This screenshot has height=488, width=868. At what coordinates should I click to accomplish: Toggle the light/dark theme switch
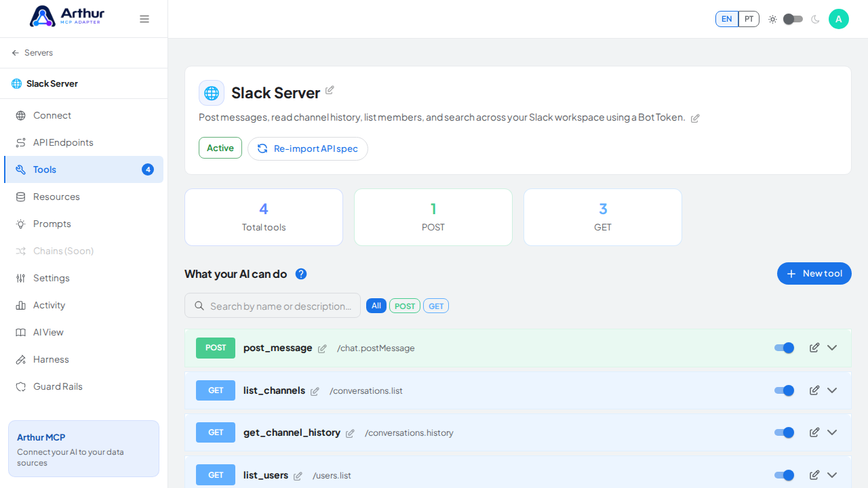(x=793, y=19)
